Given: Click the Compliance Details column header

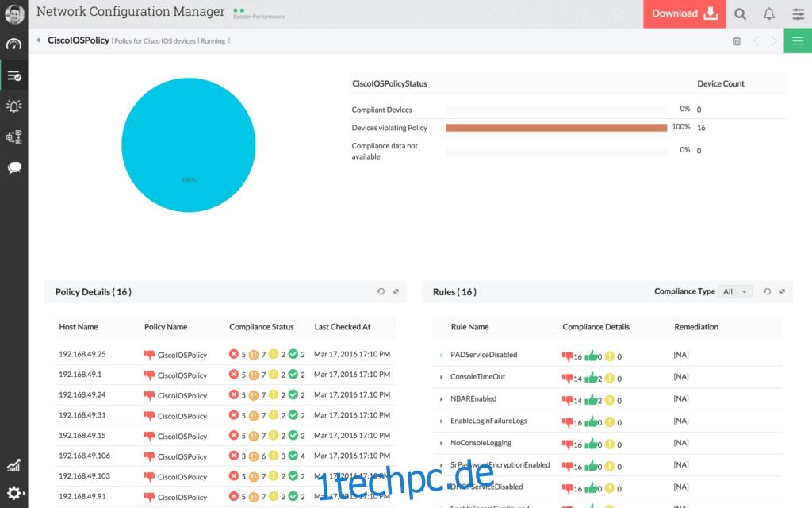Looking at the screenshot, I should (596, 327).
